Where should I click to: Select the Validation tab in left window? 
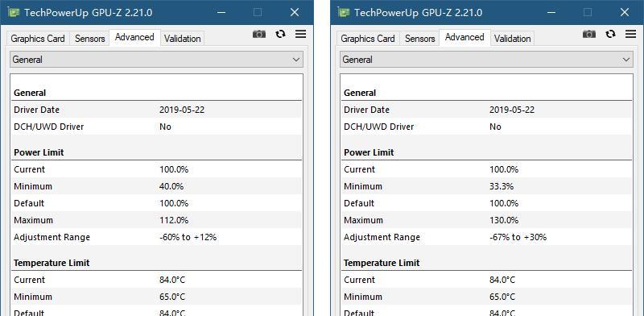pyautogui.click(x=183, y=39)
